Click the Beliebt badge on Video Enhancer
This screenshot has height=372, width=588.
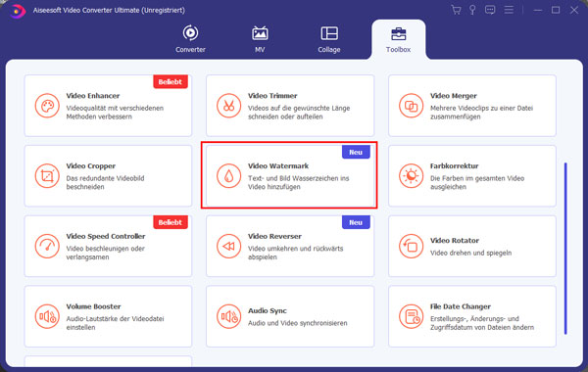click(171, 81)
